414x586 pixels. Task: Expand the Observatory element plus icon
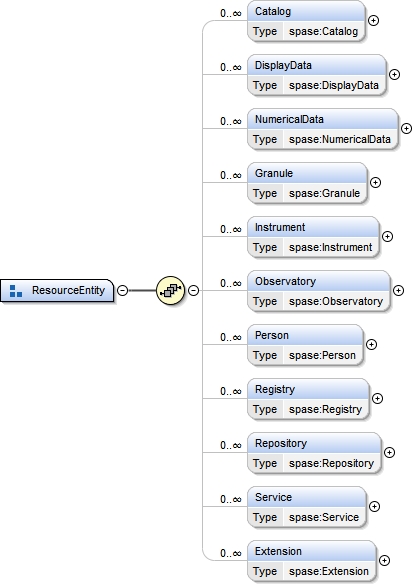click(399, 290)
